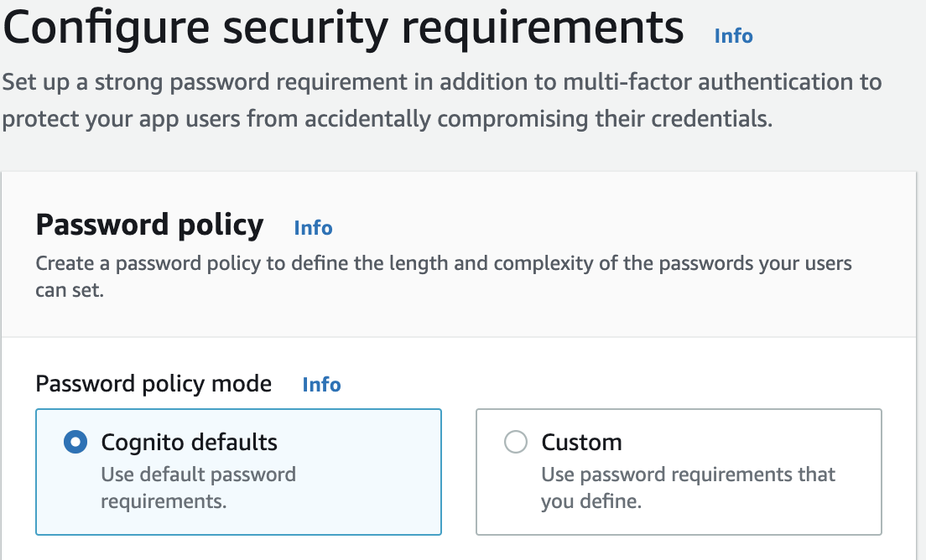Click the "Set up a strong password" sentence
The width and height of the screenshot is (926, 560).
point(441,82)
